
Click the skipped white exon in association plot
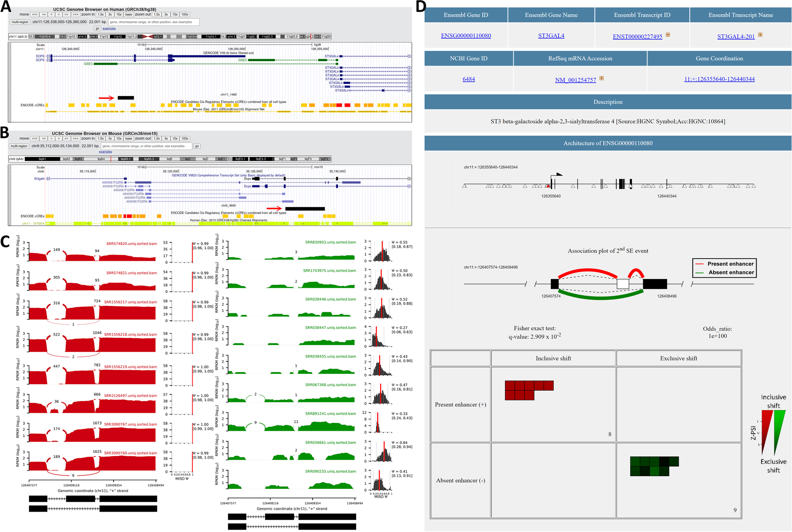click(x=623, y=284)
